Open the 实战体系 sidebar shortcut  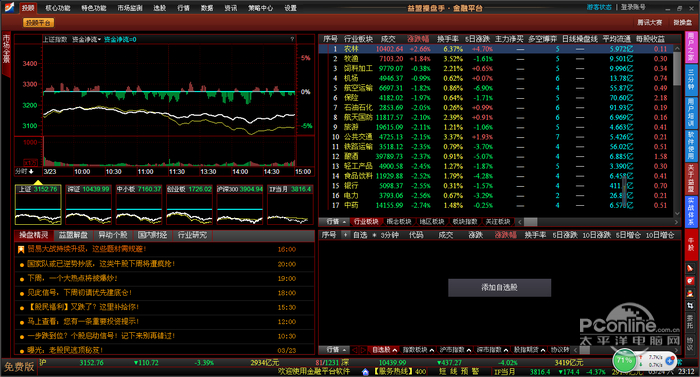(x=691, y=211)
